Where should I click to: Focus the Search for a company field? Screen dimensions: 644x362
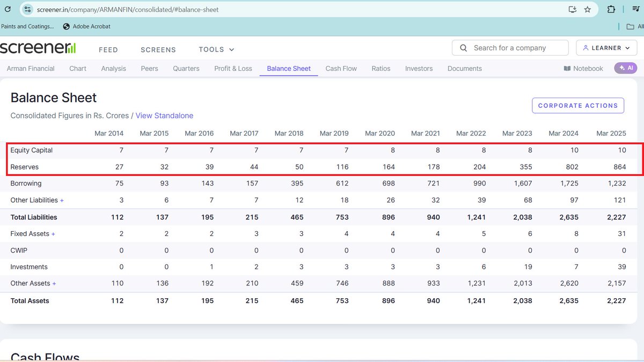[510, 48]
